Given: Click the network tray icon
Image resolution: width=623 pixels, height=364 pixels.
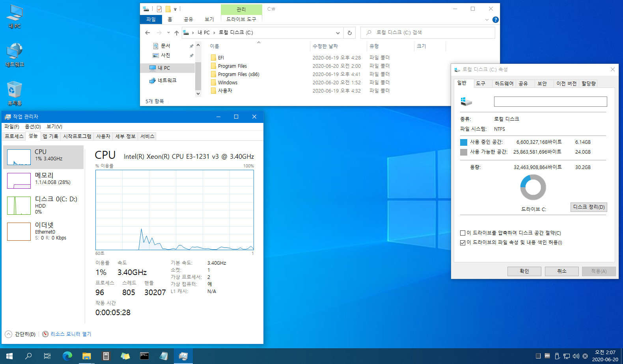Looking at the screenshot, I should pos(567,356).
